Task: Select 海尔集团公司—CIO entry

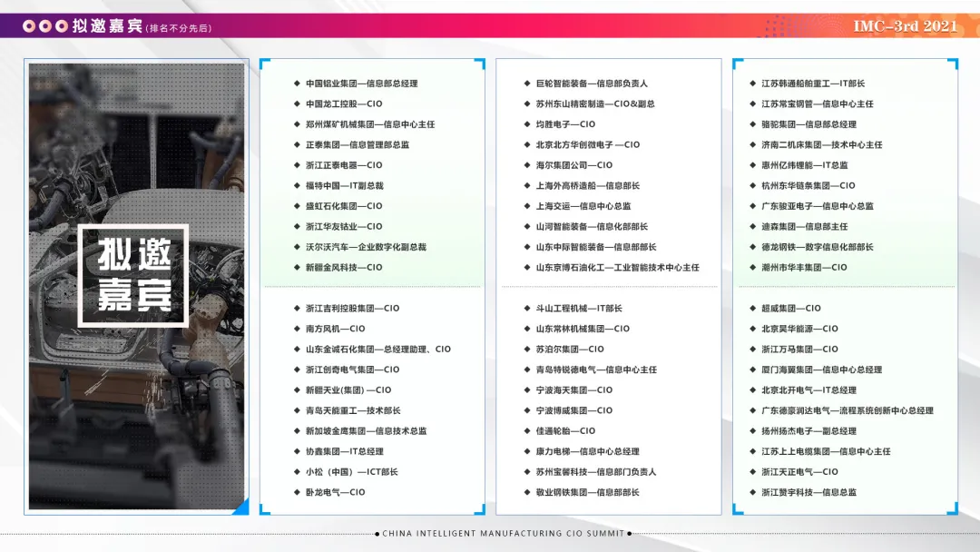Action: point(573,165)
